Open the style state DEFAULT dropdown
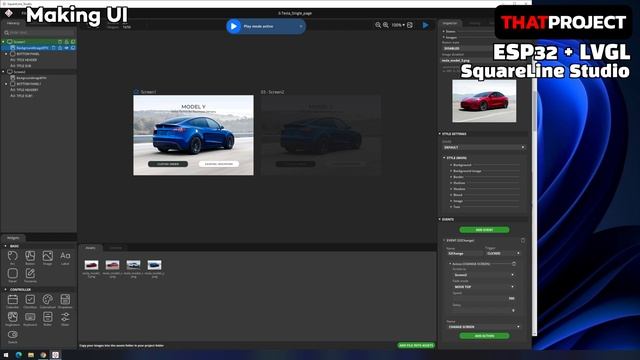Viewport: 640px width, 360px height. click(484, 147)
